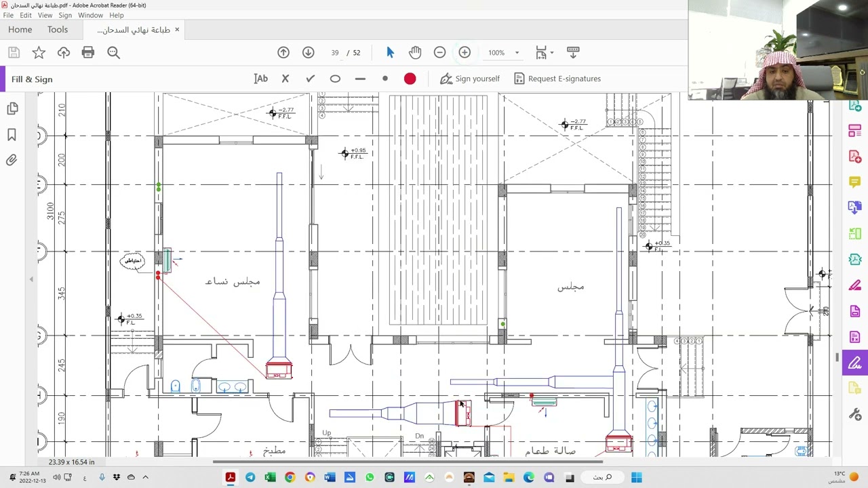
Task: Pick the red fill color swatch
Action: tap(410, 79)
